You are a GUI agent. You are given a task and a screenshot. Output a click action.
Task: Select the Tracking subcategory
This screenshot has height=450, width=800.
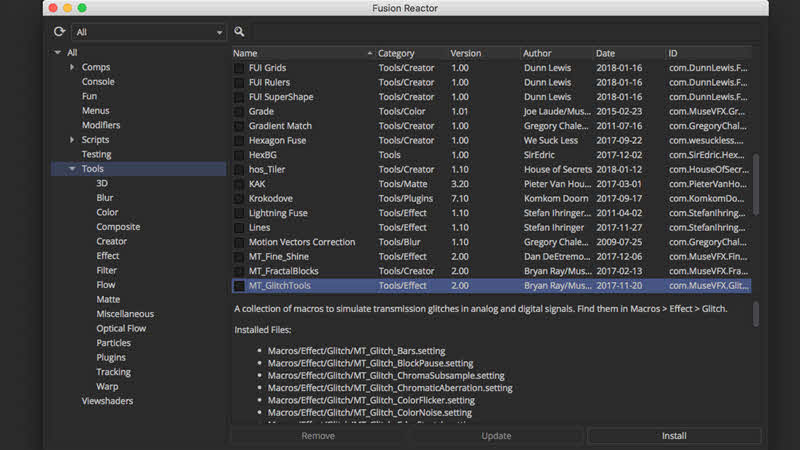[x=113, y=372]
